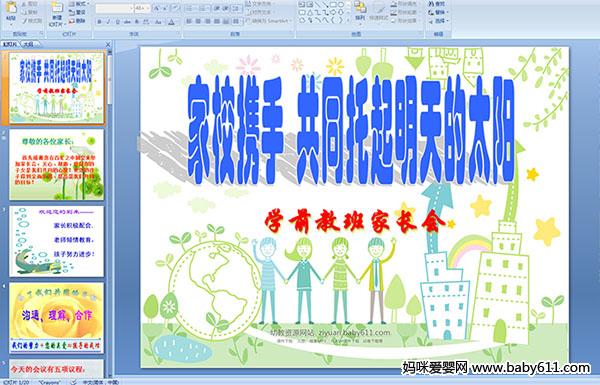Select the Line shape in shapes gallery
The height and width of the screenshot is (385, 600).
(317, 4)
